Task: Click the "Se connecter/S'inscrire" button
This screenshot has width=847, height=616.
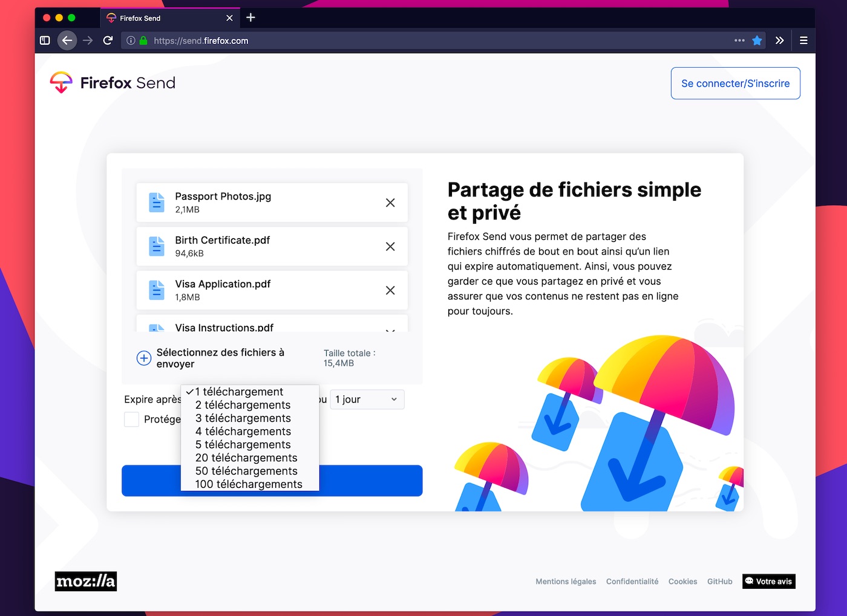Action: pyautogui.click(x=735, y=83)
